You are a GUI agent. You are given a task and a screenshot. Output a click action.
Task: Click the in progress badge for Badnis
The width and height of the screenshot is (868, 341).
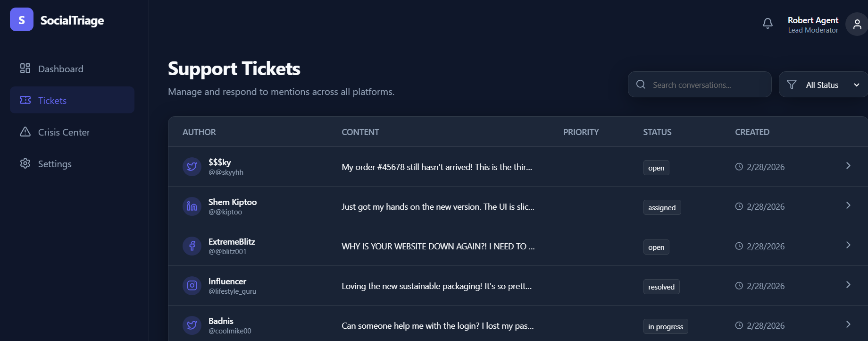click(x=665, y=326)
